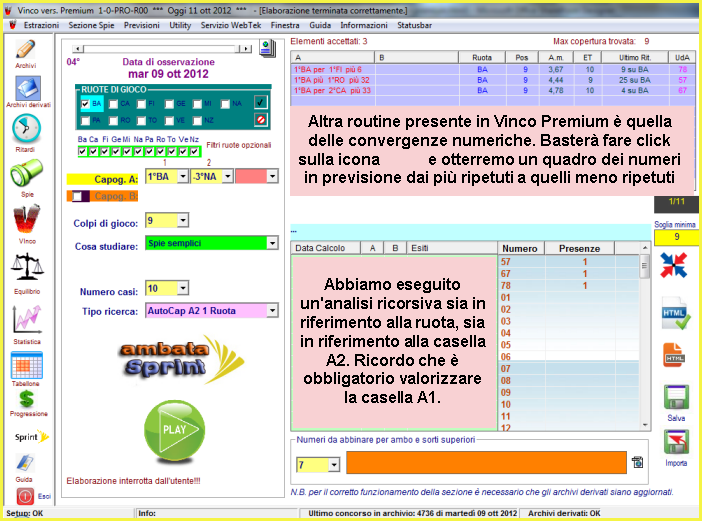This screenshot has height=521, width=702.
Task: Open the Informazioni menu
Action: tap(364, 26)
